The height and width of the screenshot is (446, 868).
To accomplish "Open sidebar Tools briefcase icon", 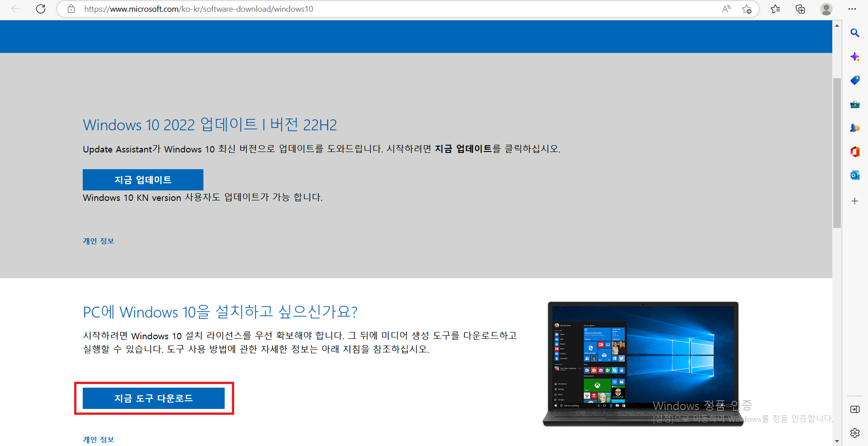I will pyautogui.click(x=855, y=104).
